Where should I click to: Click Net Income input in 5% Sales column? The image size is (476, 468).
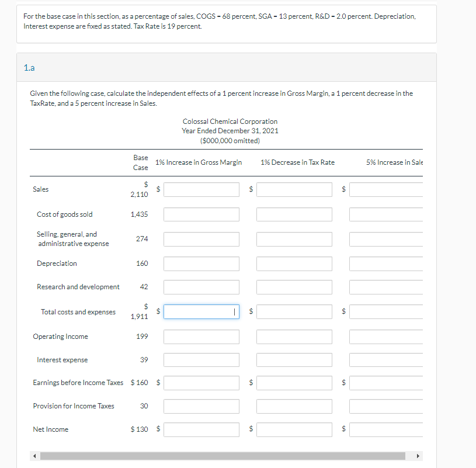[386, 430]
